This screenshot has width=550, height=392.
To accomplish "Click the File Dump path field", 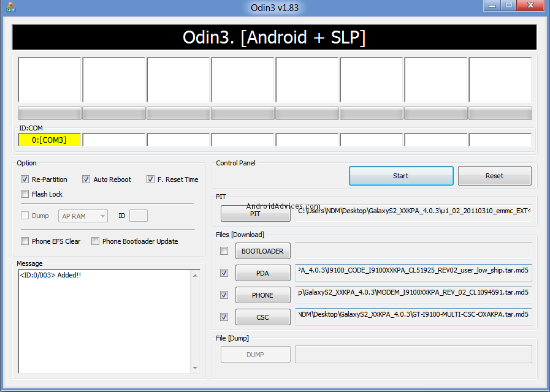I will pyautogui.click(x=413, y=355).
